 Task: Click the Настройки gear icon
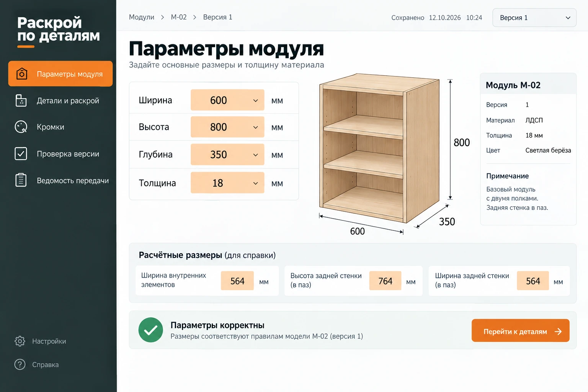(20, 341)
